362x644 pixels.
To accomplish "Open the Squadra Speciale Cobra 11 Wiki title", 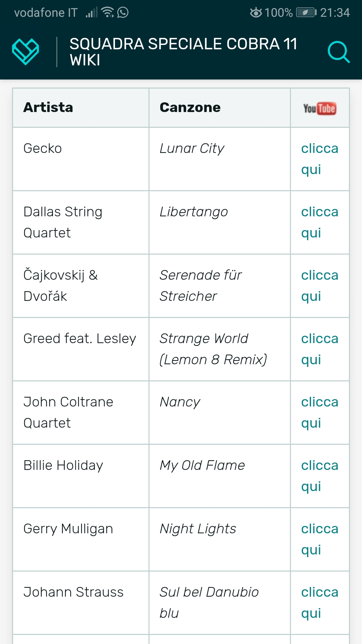I will click(x=183, y=52).
